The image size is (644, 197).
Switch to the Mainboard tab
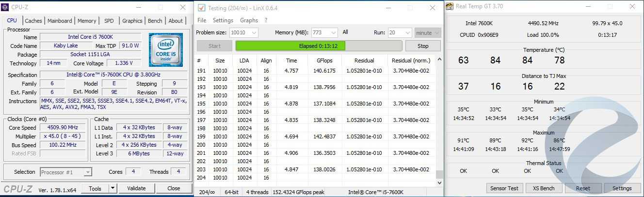pos(60,21)
